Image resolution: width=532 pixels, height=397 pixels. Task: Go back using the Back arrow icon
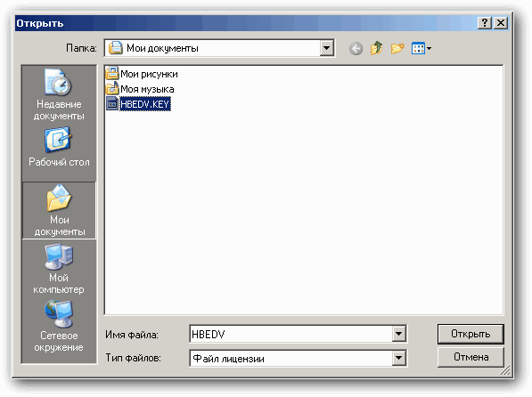[356, 49]
